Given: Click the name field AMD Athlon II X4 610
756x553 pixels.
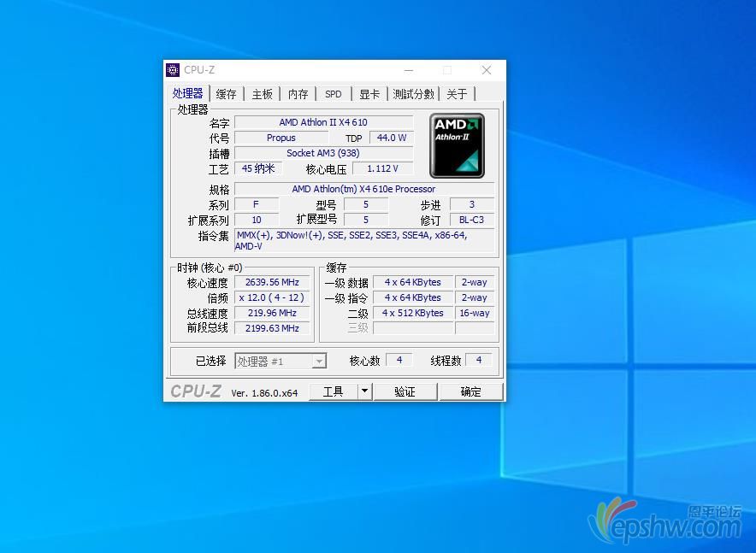Looking at the screenshot, I should click(x=323, y=122).
